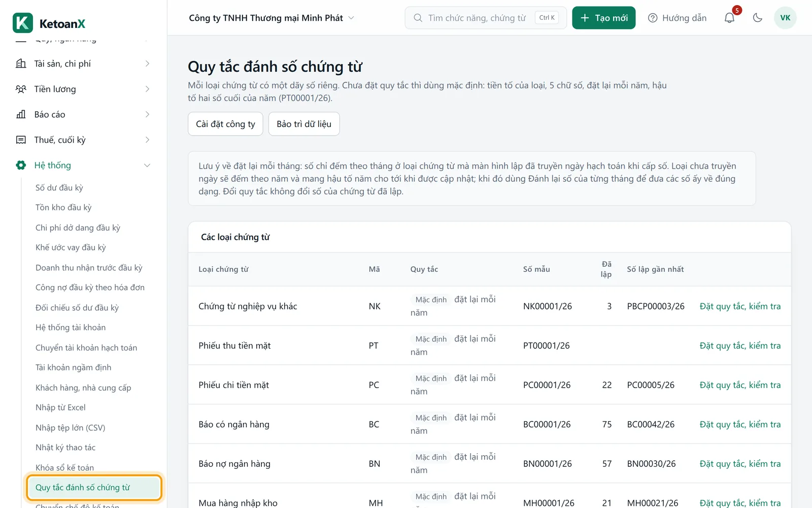
Task: Click the Tiền lương people icon
Action: (21, 89)
